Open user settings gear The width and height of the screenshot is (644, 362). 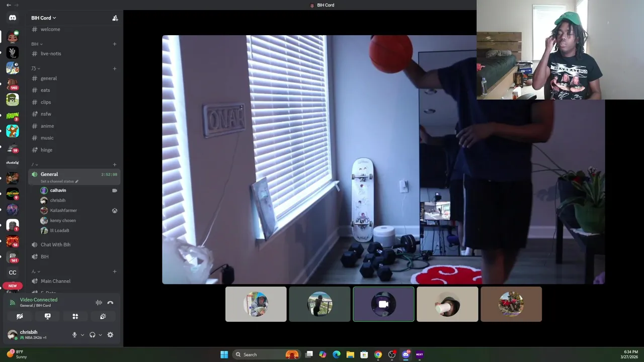pos(110,335)
